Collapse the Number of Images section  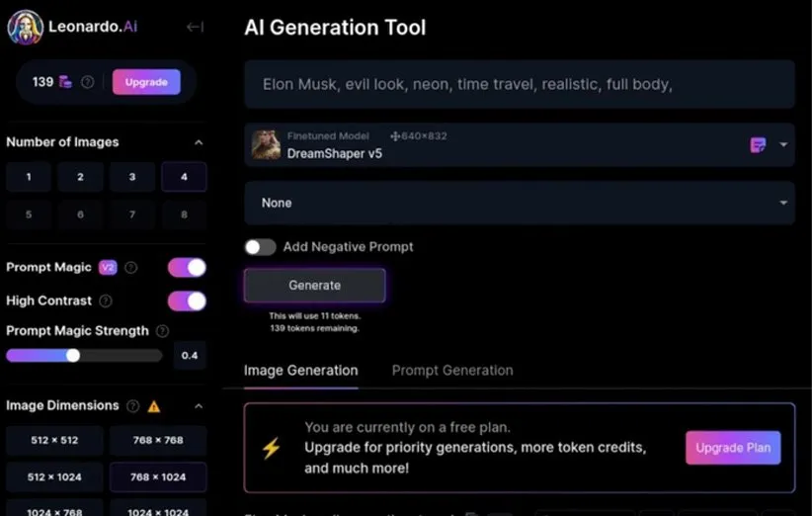pos(199,142)
